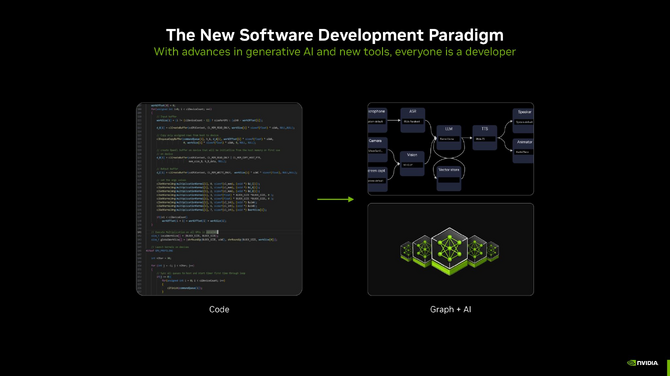Open the TTS node's voice dropdown field
670x376 pixels.
(485, 139)
